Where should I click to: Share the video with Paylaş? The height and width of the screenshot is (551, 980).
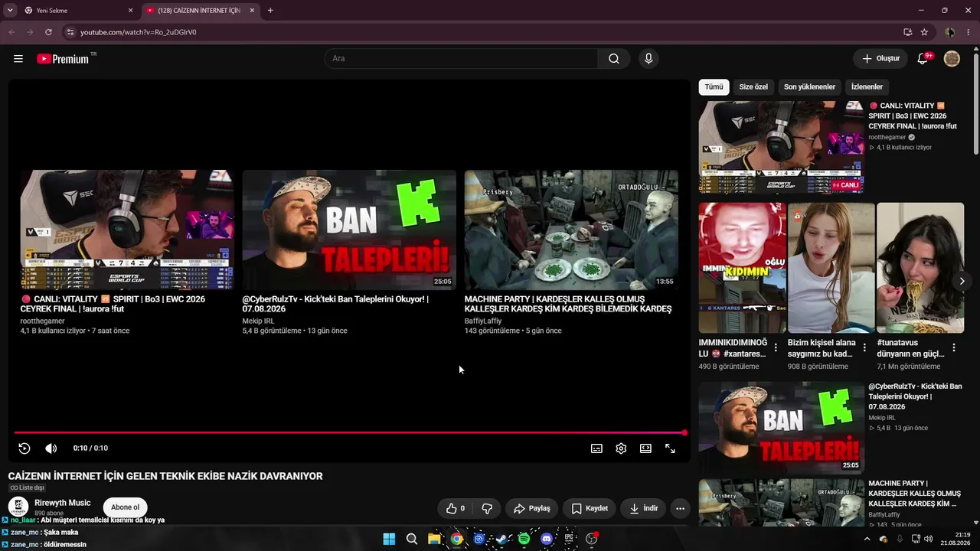532,508
